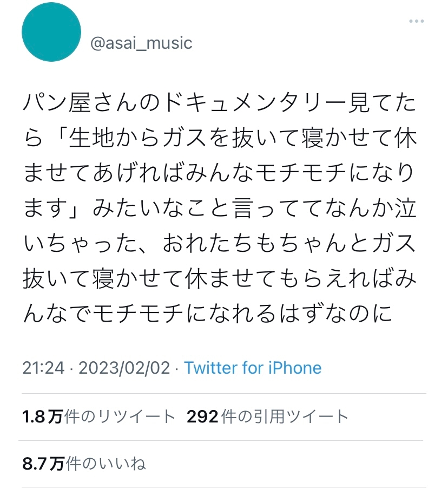View the 1.8万件のリツイート list
The height and width of the screenshot is (488, 448).
point(98,417)
